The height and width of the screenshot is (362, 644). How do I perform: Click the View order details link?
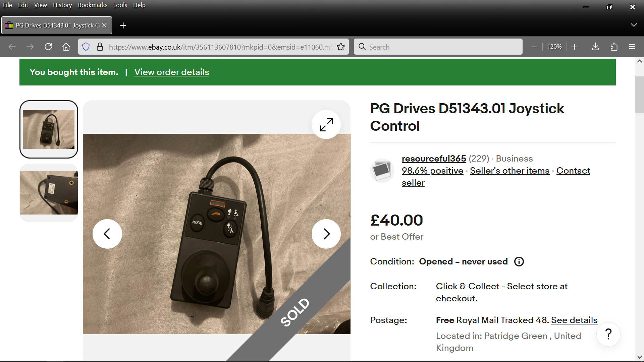click(x=171, y=72)
